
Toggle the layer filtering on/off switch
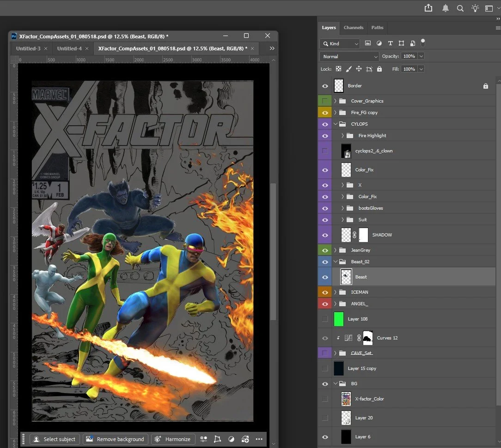coord(423,42)
